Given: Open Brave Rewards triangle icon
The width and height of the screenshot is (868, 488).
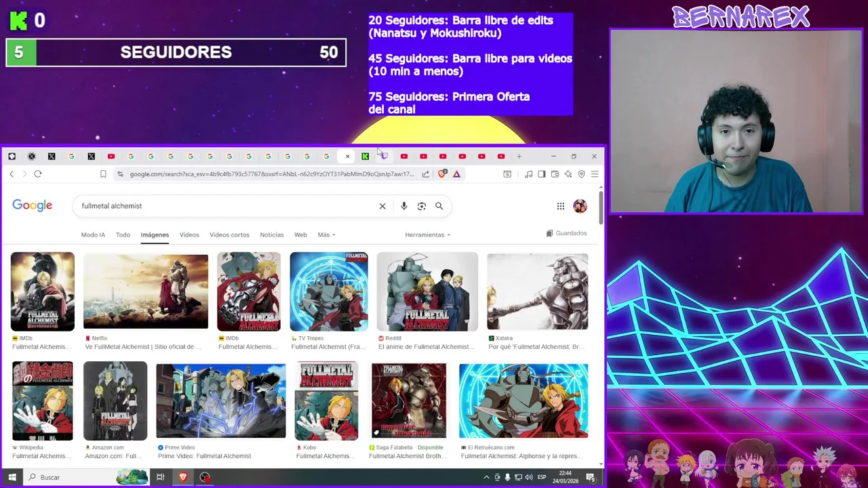Looking at the screenshot, I should tap(456, 174).
